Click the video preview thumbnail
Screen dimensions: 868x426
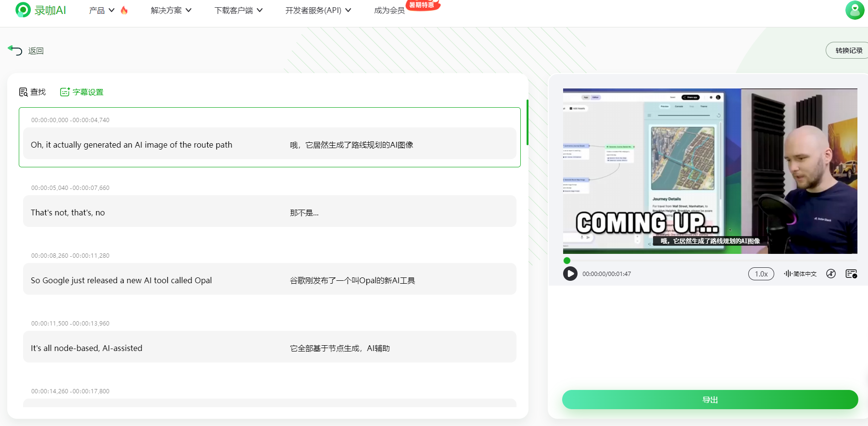710,171
